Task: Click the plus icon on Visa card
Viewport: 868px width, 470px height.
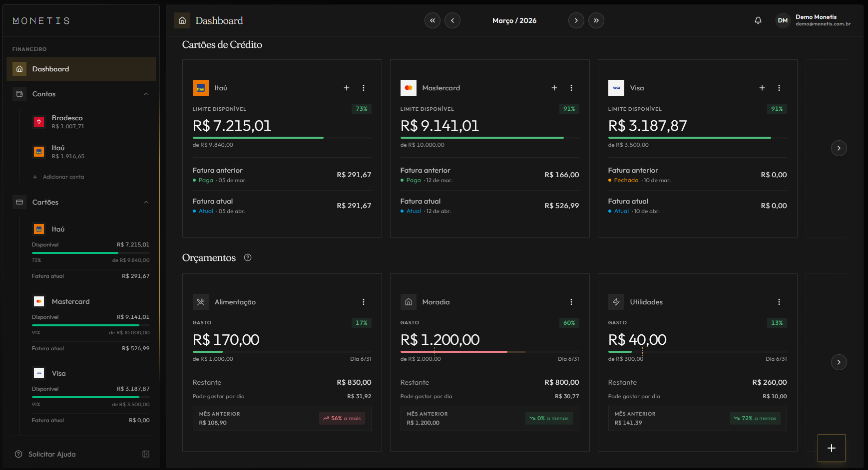Action: click(762, 88)
